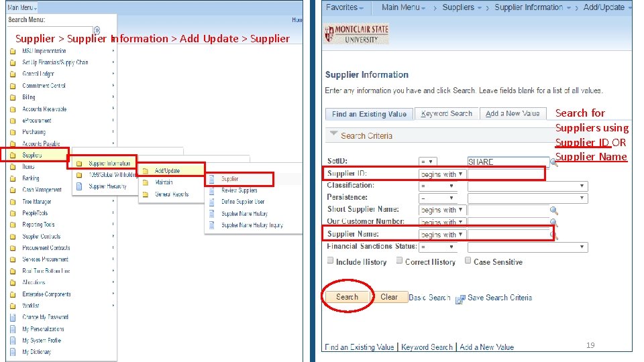Open My System Profile page

coord(42,341)
